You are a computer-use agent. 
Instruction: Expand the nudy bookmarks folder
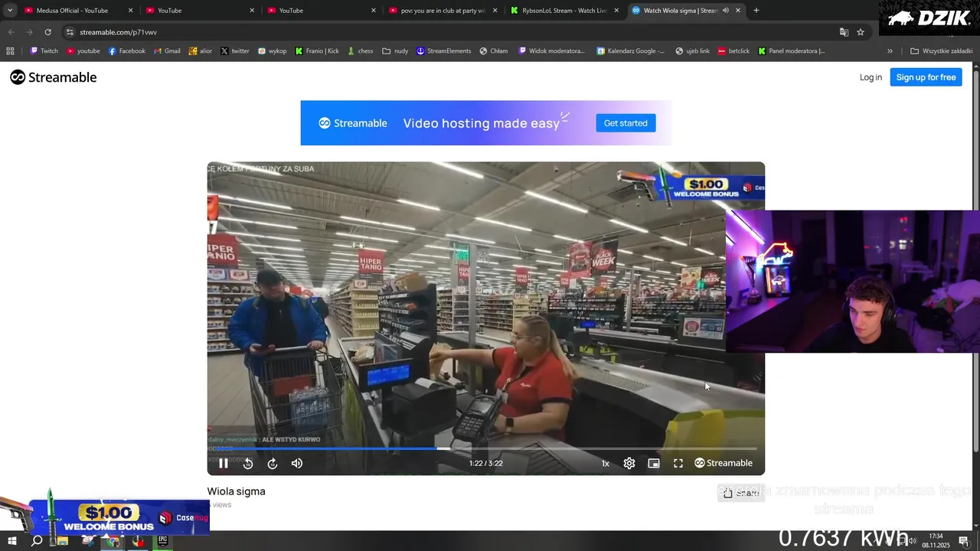pyautogui.click(x=395, y=51)
